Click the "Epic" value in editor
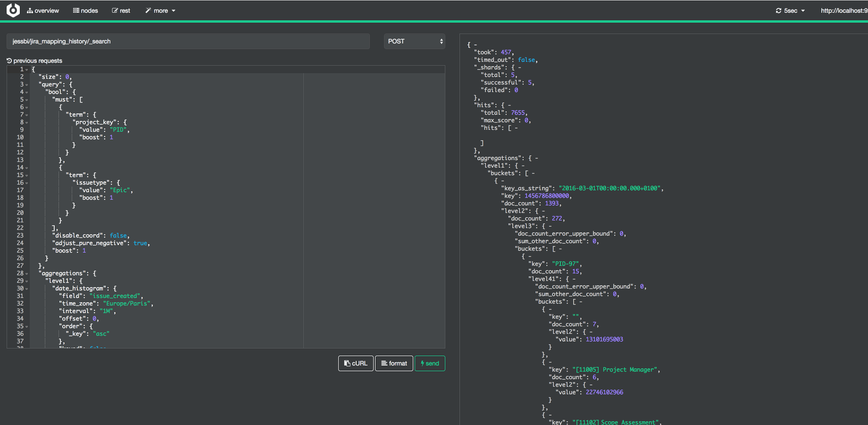 120,190
